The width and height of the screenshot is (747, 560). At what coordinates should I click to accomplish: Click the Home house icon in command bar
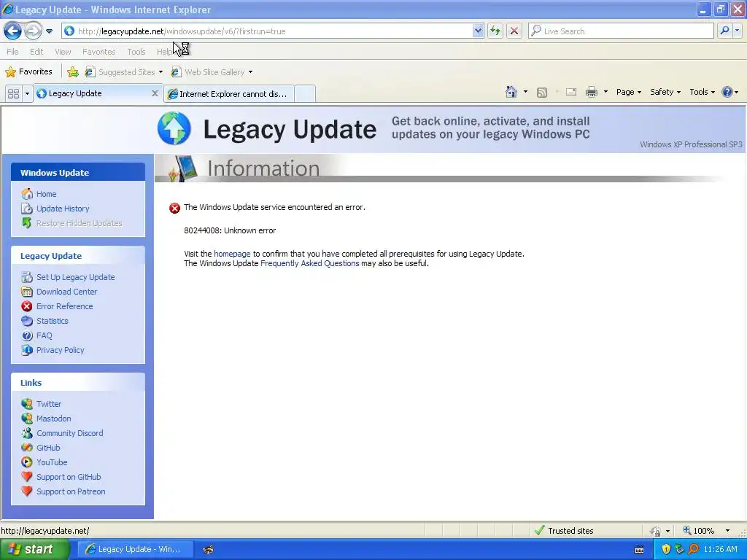click(x=511, y=92)
